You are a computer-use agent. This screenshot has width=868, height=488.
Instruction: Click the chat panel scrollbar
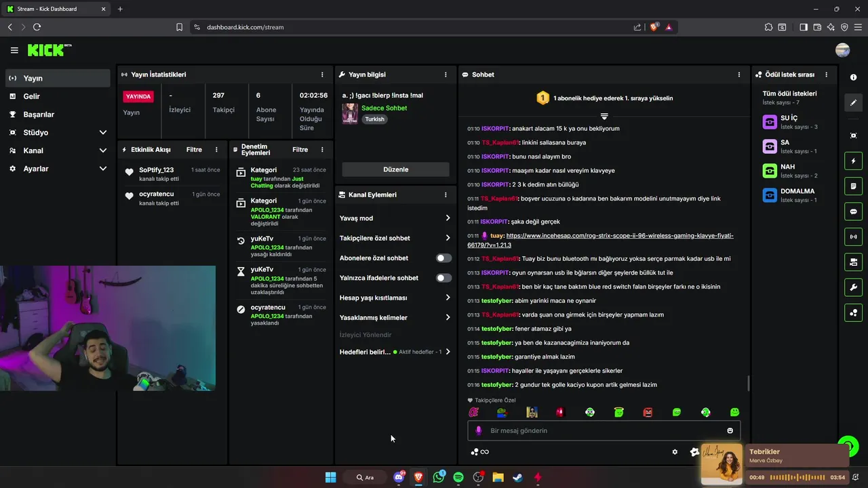[749, 383]
